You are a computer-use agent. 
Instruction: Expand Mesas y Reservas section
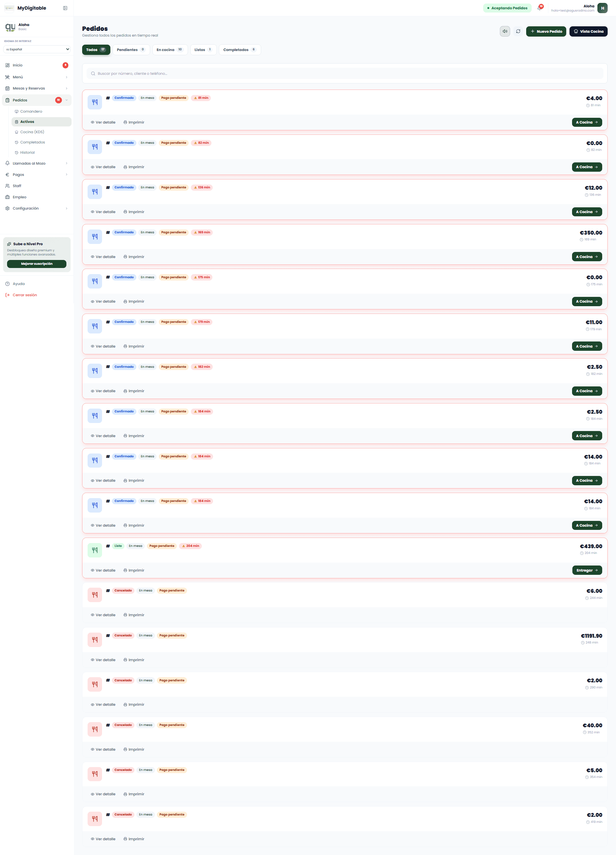coord(37,88)
